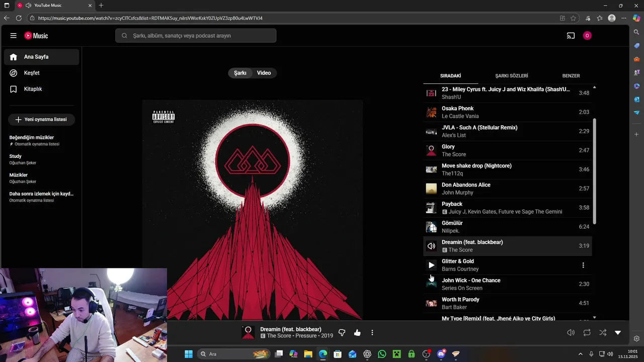The width and height of the screenshot is (644, 362).
Task: Select 23 - Miley Cyrus track
Action: tap(508, 93)
